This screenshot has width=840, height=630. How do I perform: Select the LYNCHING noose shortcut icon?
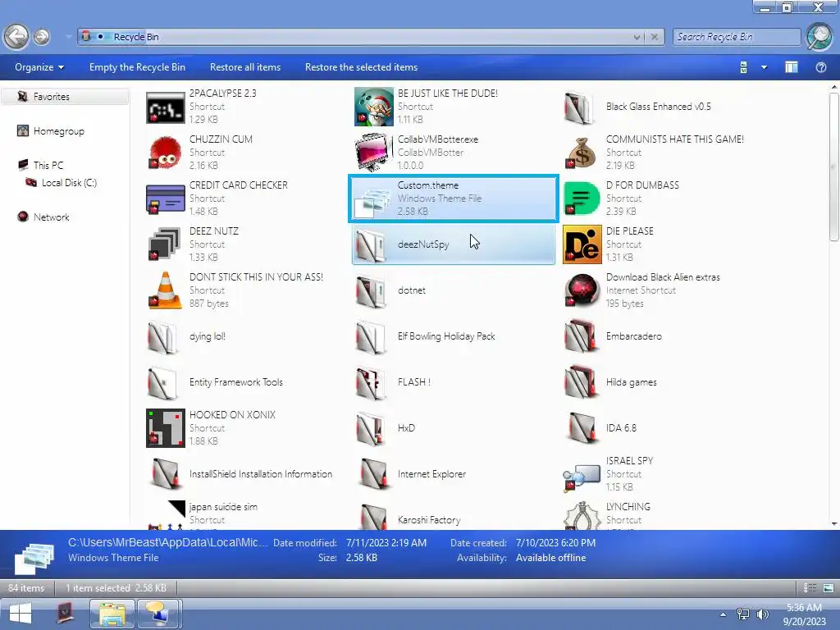(582, 514)
